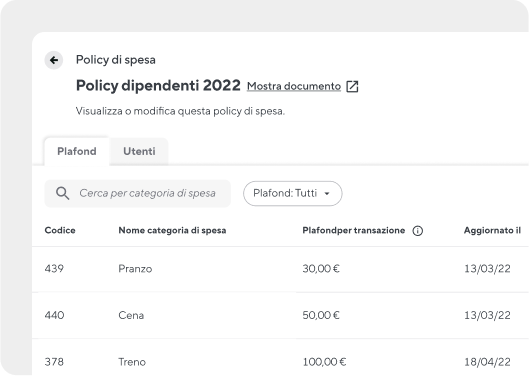
Task: Open Mostra documento link
Action: pyautogui.click(x=294, y=86)
